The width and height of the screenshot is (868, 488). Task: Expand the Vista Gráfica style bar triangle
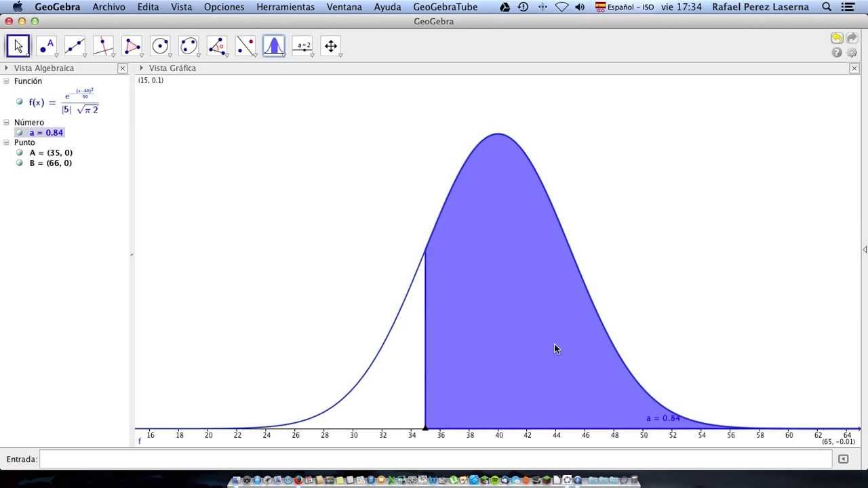141,68
